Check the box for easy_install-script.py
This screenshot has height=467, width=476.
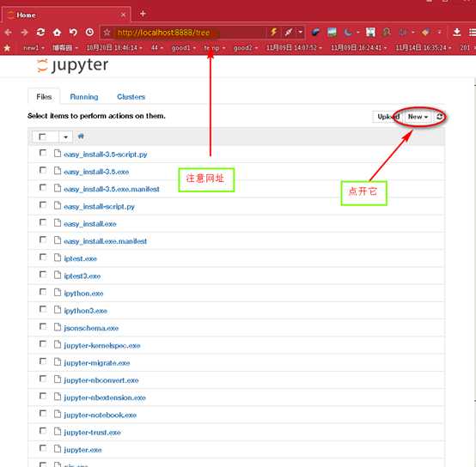(x=43, y=205)
